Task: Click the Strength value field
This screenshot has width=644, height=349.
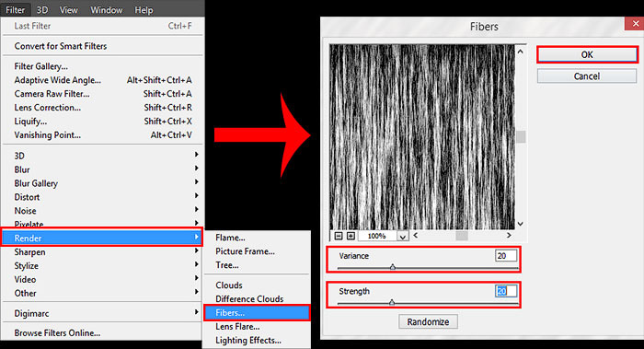Action: click(506, 291)
